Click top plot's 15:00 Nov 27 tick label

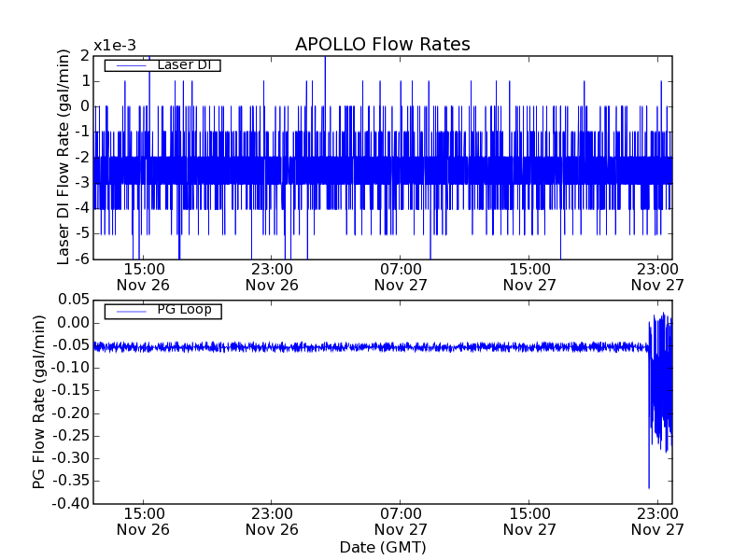pyautogui.click(x=529, y=276)
